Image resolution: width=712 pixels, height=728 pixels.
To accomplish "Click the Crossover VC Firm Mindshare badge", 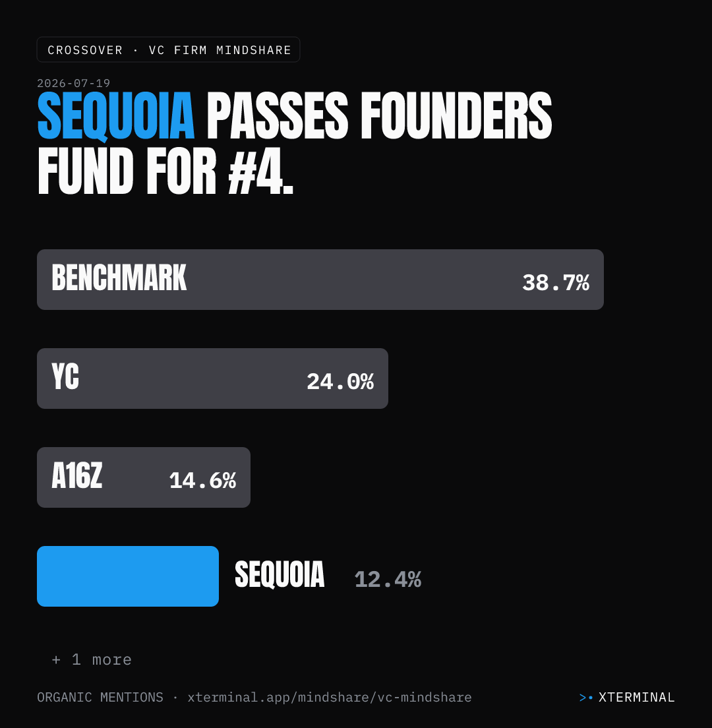I will 169,49.
